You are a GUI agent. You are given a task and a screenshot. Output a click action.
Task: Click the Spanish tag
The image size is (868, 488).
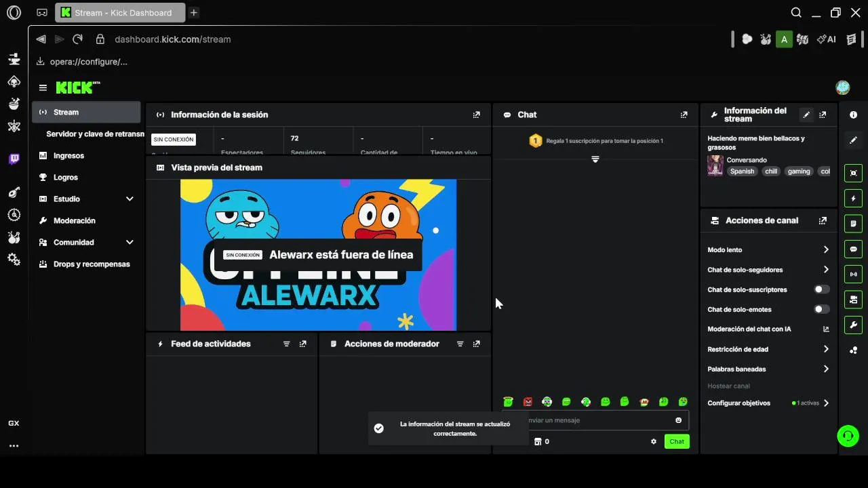tap(742, 171)
